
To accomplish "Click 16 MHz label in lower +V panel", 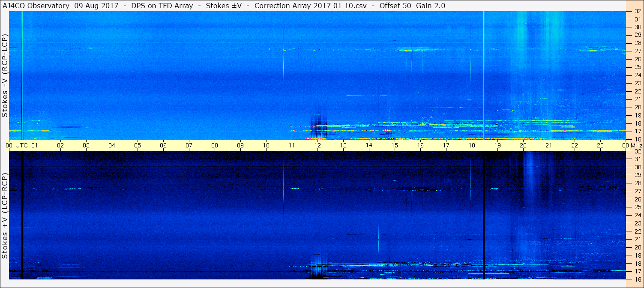I will [x=637, y=279].
